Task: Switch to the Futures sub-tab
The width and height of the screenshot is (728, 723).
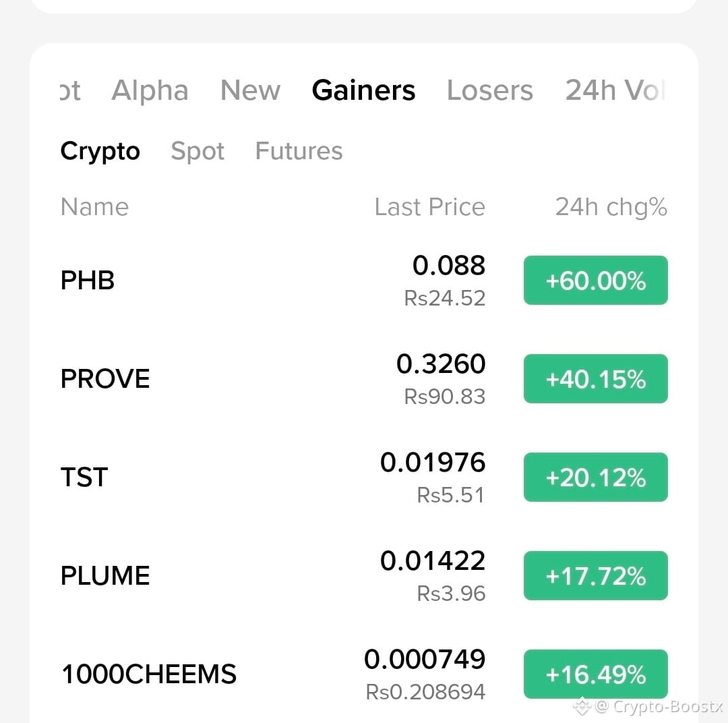Action: pyautogui.click(x=299, y=151)
